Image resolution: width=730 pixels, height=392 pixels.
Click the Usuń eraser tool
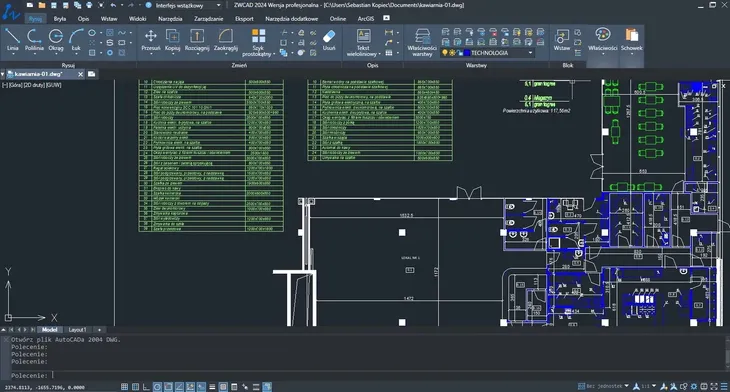(329, 39)
